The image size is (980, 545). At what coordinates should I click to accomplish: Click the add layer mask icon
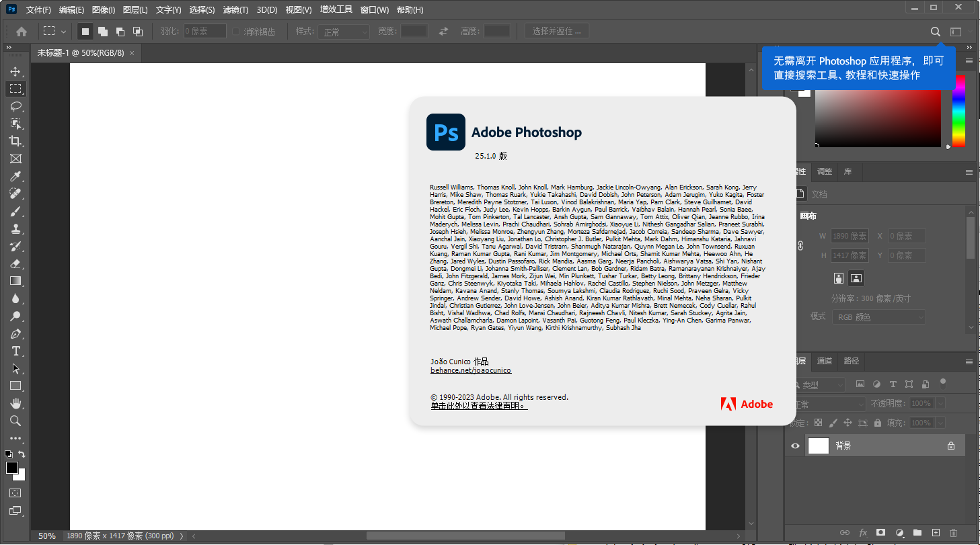880,533
